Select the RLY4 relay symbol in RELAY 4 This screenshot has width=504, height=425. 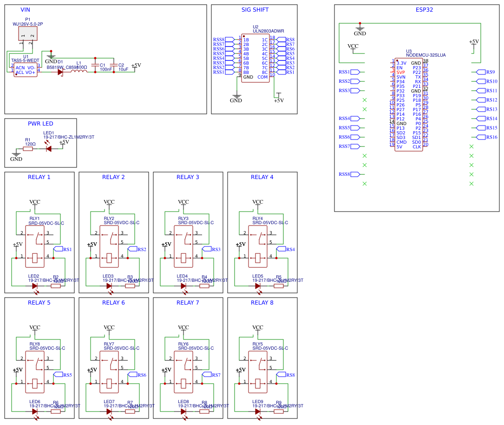tap(258, 246)
